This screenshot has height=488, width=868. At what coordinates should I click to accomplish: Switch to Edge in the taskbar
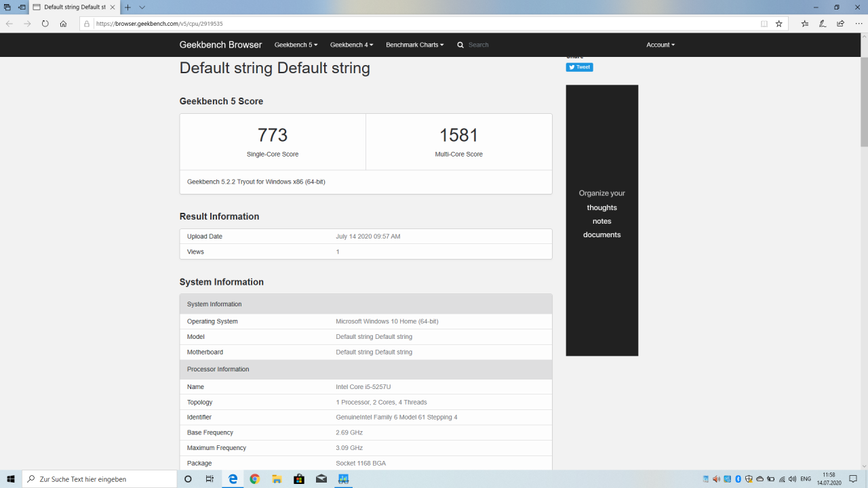tap(233, 479)
